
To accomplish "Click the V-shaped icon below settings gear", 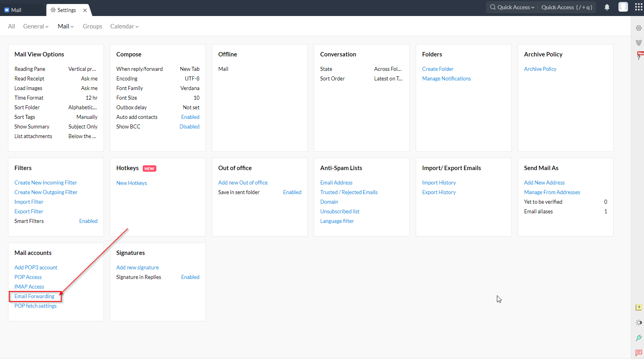I will [x=639, y=42].
